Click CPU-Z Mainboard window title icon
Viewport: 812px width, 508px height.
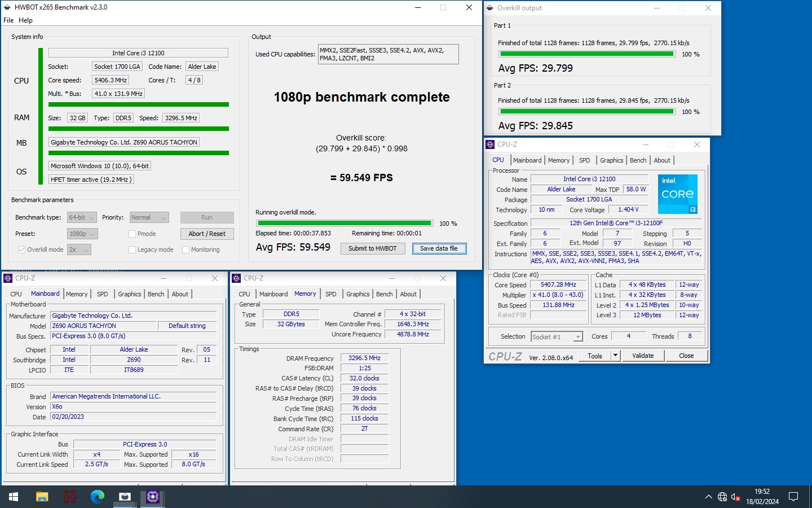[8, 278]
